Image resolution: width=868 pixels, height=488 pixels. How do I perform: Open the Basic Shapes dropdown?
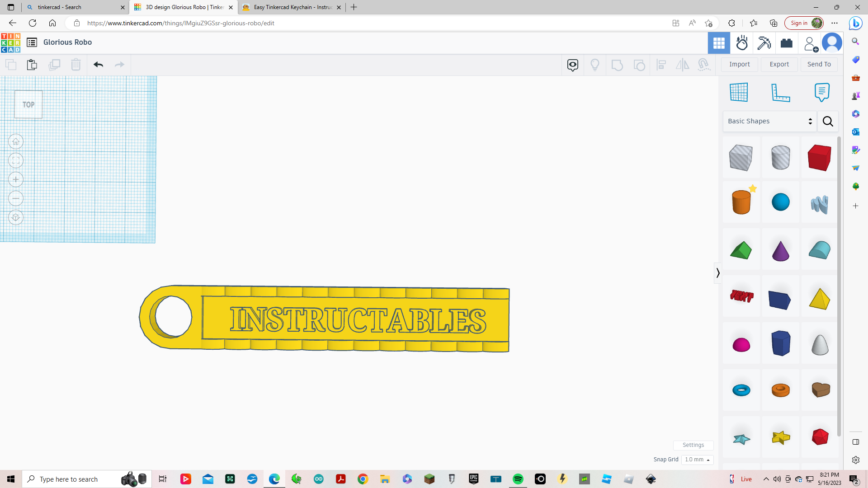(x=769, y=121)
